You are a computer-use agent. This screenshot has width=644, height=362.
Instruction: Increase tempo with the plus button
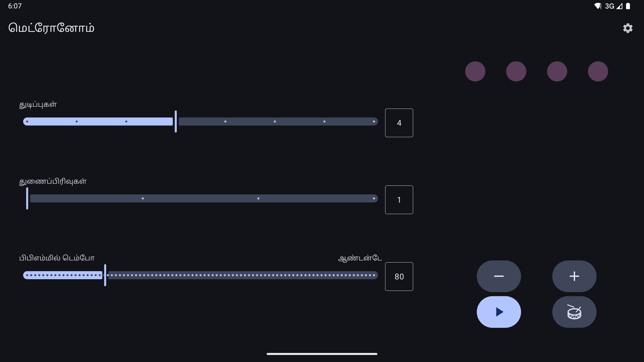point(574,276)
